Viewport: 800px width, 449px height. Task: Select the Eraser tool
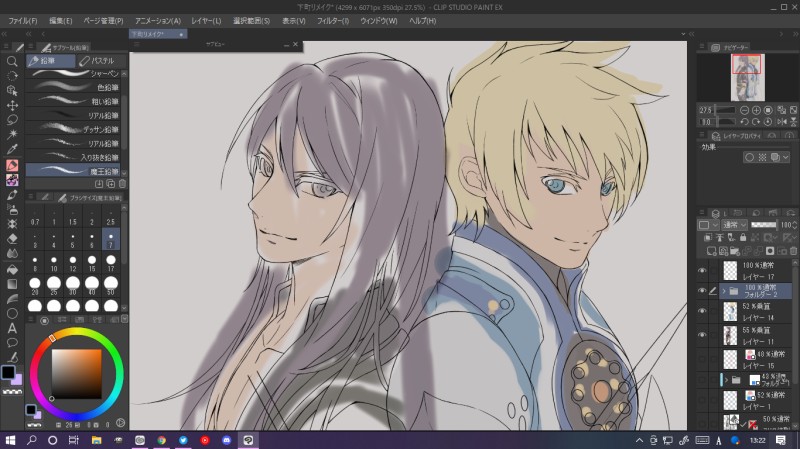click(12, 239)
